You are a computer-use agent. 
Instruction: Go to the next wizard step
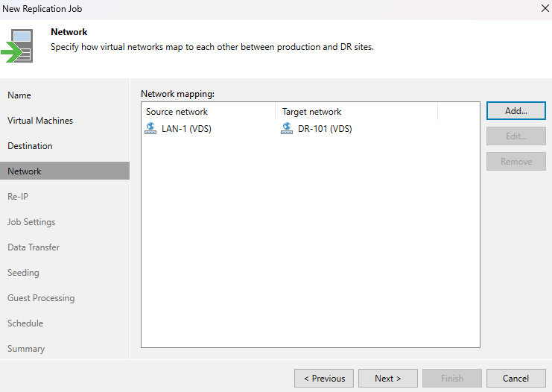click(387, 379)
